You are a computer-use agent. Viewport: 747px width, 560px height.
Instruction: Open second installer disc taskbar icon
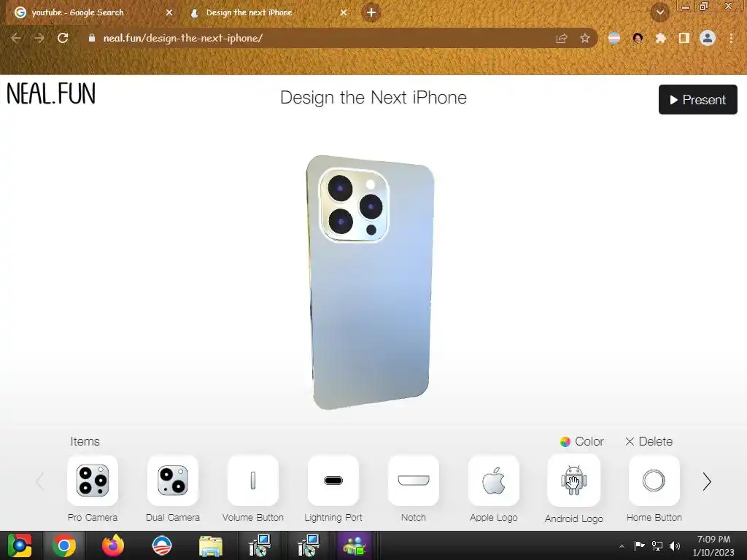[x=309, y=545]
